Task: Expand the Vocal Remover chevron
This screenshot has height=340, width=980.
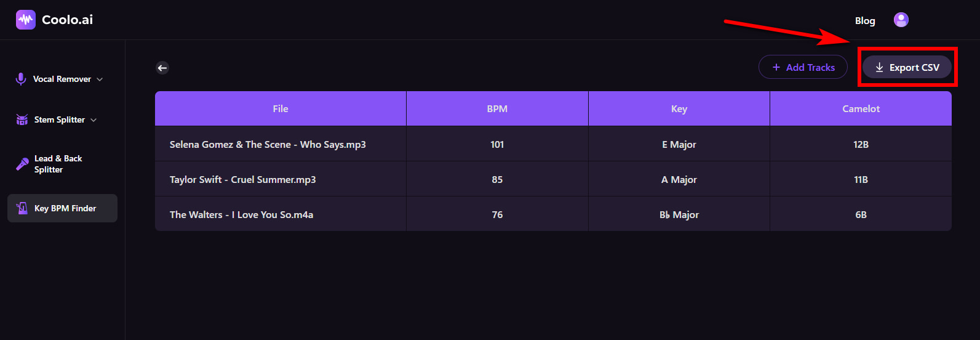Action: (100, 79)
